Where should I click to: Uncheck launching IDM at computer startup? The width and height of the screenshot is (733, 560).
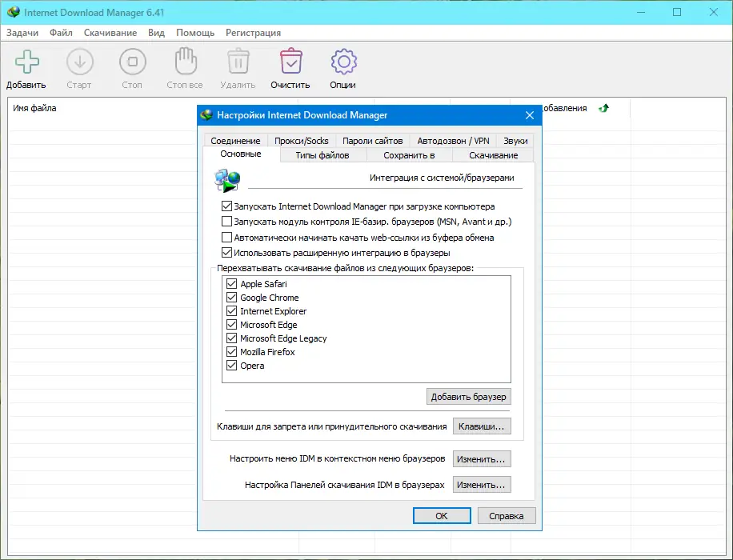226,206
